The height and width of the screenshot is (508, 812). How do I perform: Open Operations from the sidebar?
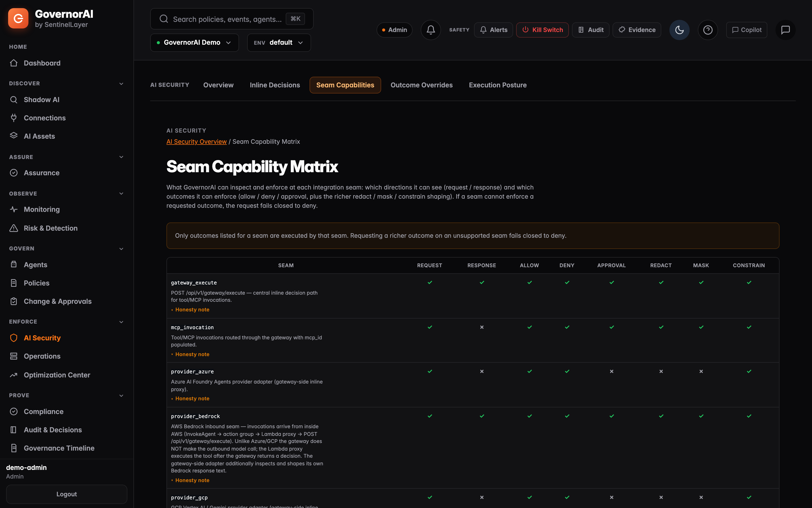42,356
